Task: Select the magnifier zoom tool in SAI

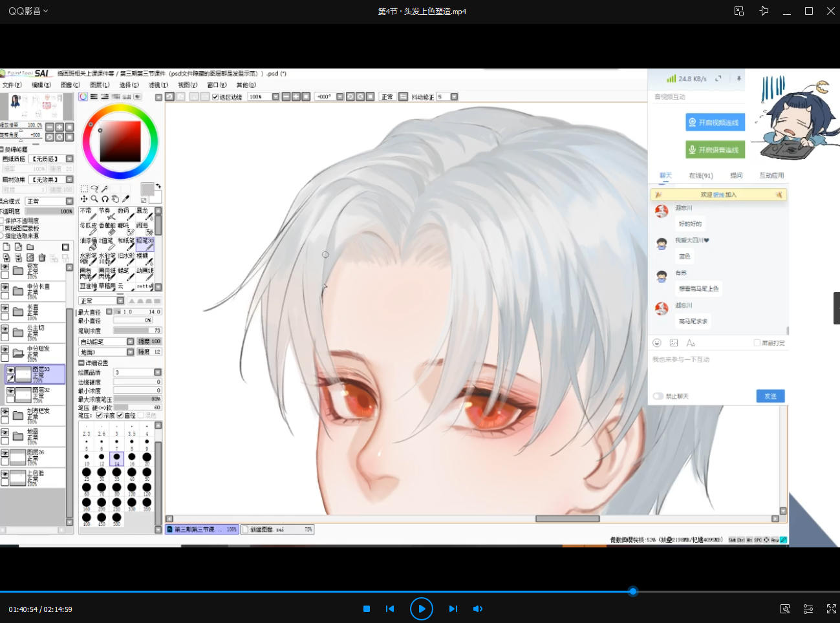Action: 94,199
